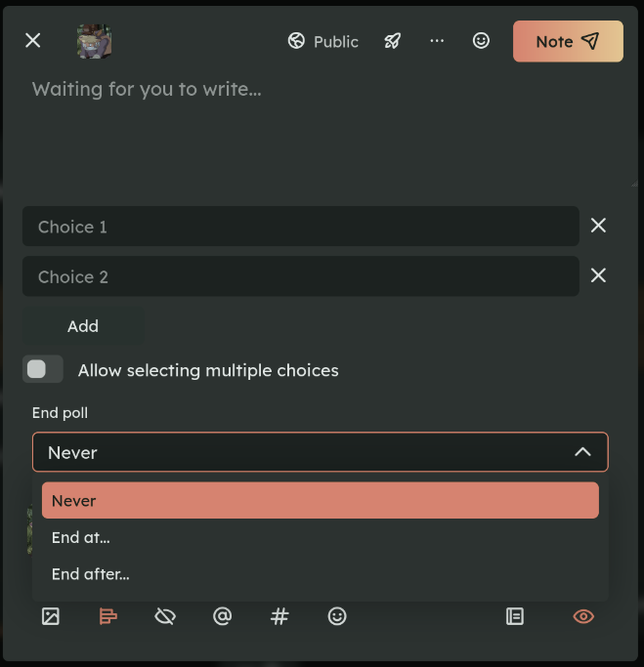The height and width of the screenshot is (667, 644).
Task: Click the hide content (crossed eye) icon
Action: pyautogui.click(x=165, y=616)
